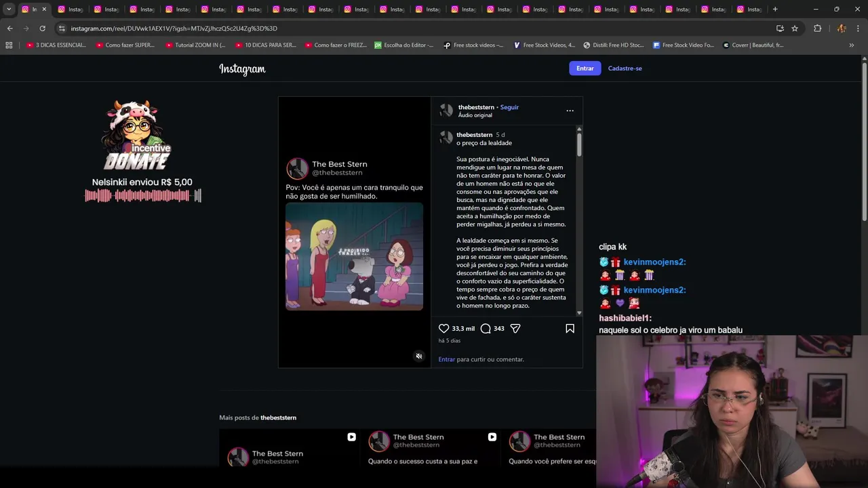Open the 'Tutorial ZOOM IN' bookmark
Viewport: 868px width, 488px height.
195,45
